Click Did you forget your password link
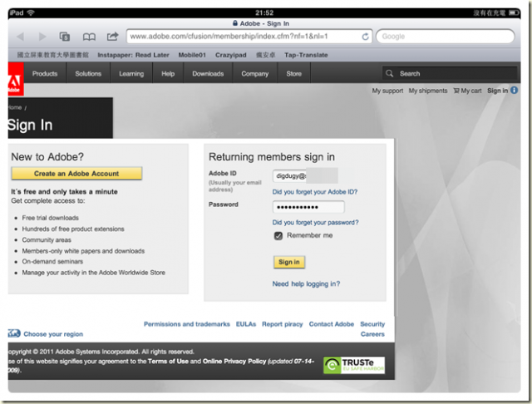Image resolution: width=532 pixels, height=404 pixels. click(x=316, y=223)
